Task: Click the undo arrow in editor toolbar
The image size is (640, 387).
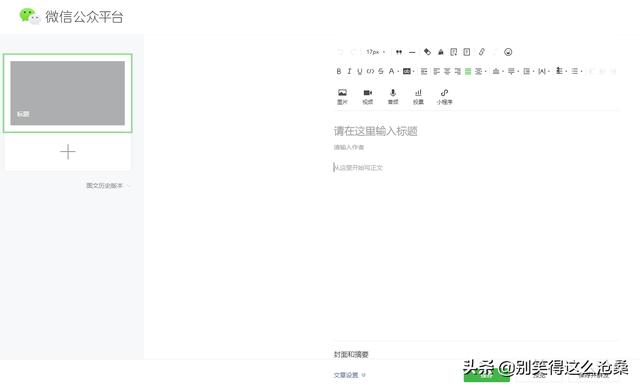Action: (340, 52)
